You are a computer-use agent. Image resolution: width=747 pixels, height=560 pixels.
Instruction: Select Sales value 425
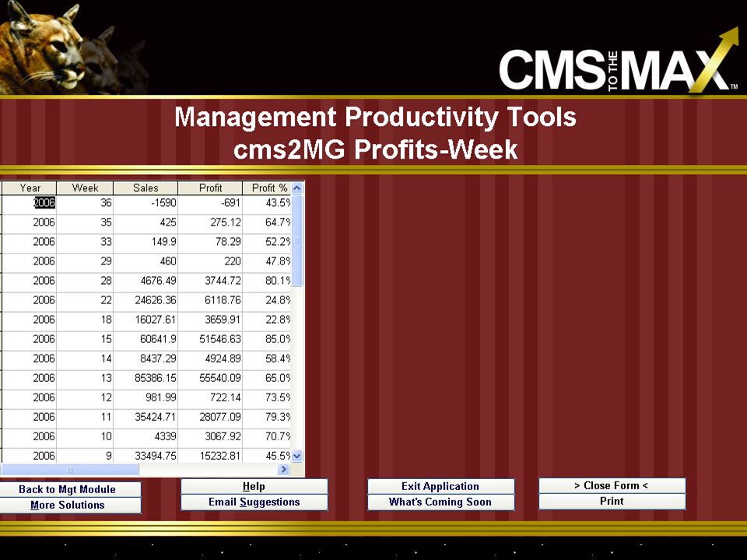146,222
